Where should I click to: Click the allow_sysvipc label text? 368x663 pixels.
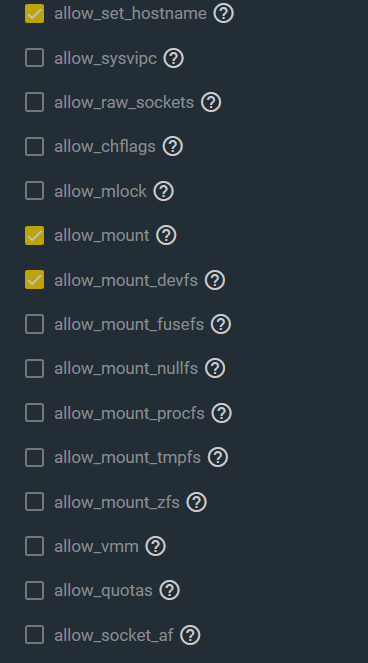coord(105,58)
